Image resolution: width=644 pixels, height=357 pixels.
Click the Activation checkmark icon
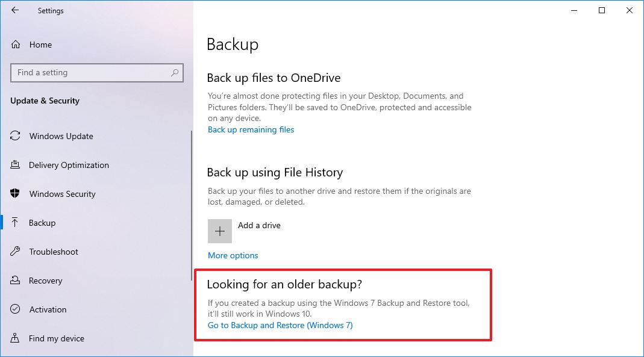tap(16, 309)
